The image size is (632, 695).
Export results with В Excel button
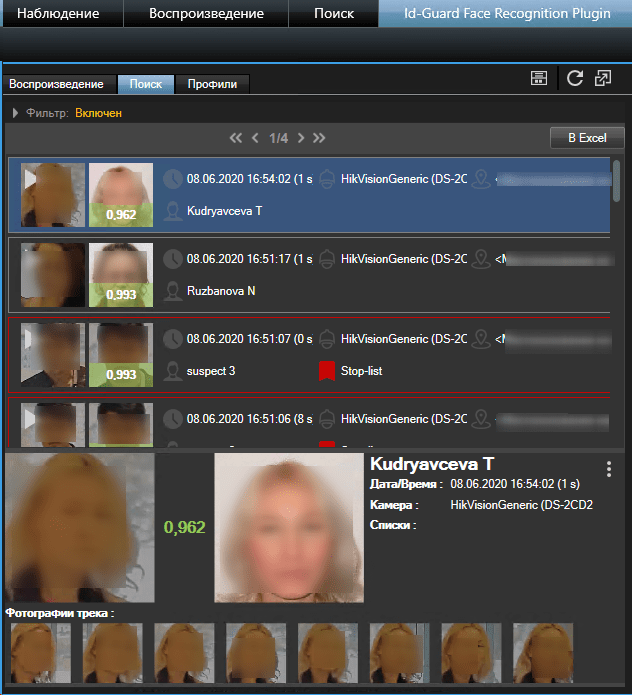coord(587,138)
